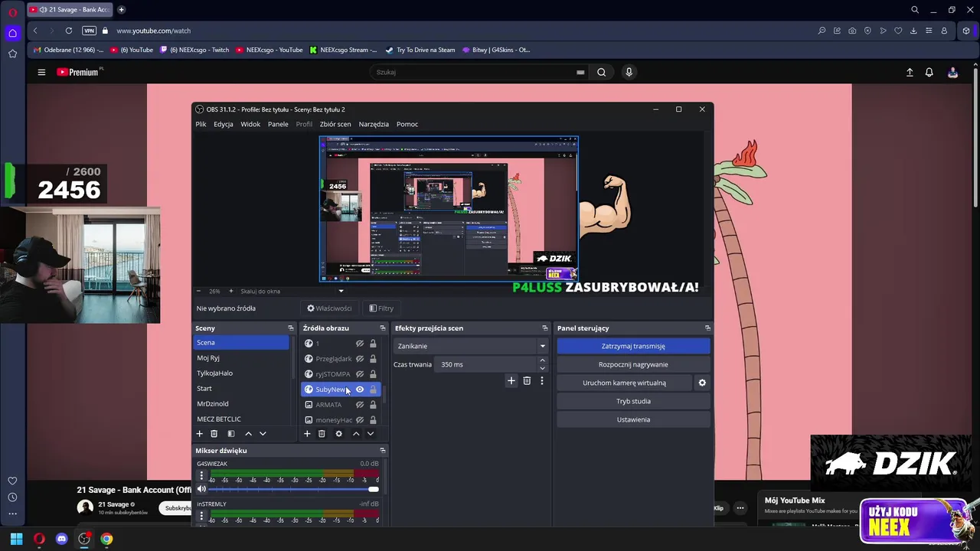
Task: Open Discord from the Windows taskbar
Action: tap(62, 539)
